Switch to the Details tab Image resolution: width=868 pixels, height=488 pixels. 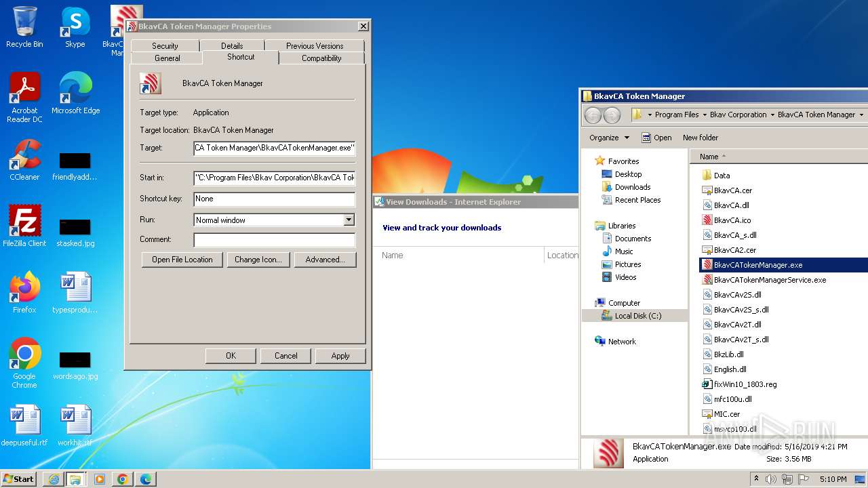pyautogui.click(x=232, y=46)
